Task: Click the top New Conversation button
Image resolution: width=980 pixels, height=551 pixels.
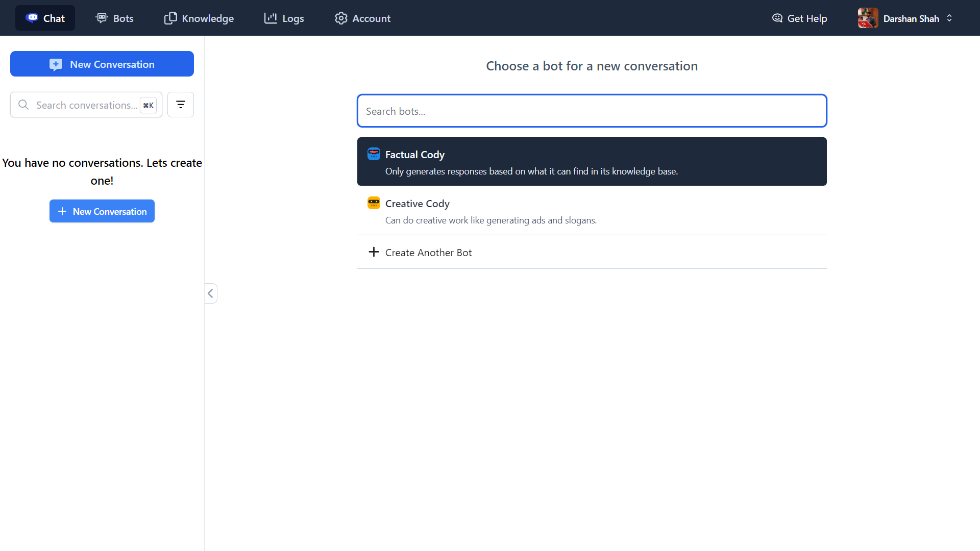Action: point(102,64)
